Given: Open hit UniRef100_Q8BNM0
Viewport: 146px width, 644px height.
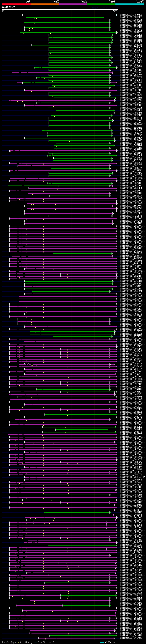Looking at the screenshot, I should (x=131, y=249).
